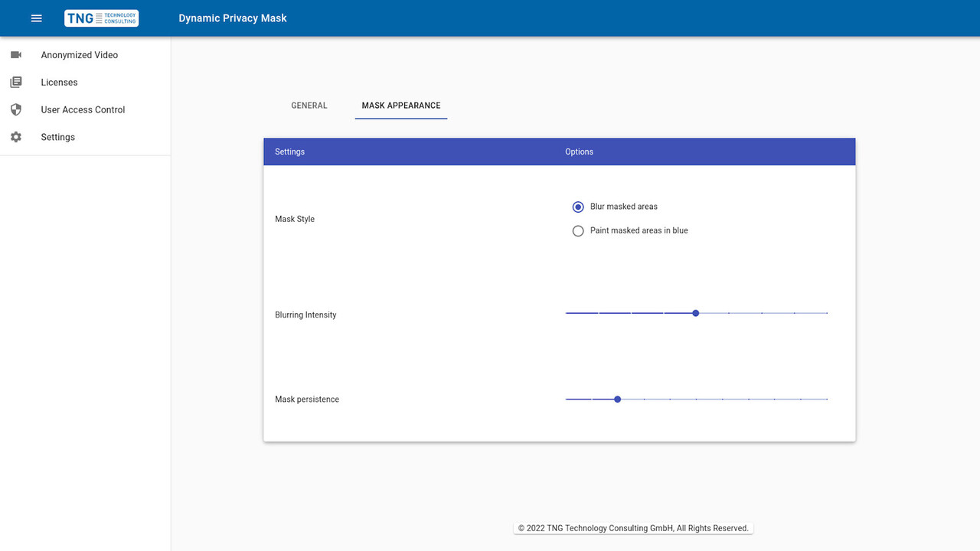980x551 pixels.
Task: Click the Blurring Intensity slider handle
Action: 695,313
